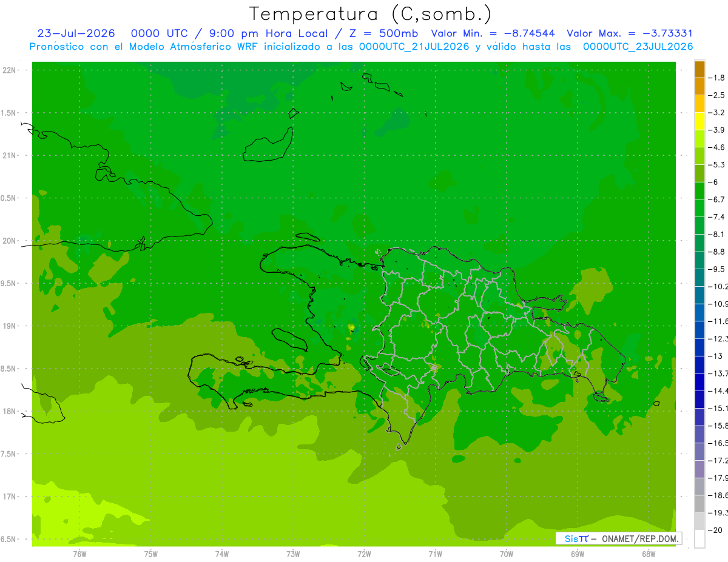Click the -9.5 colorbar value
The image size is (728, 562).
[717, 269]
